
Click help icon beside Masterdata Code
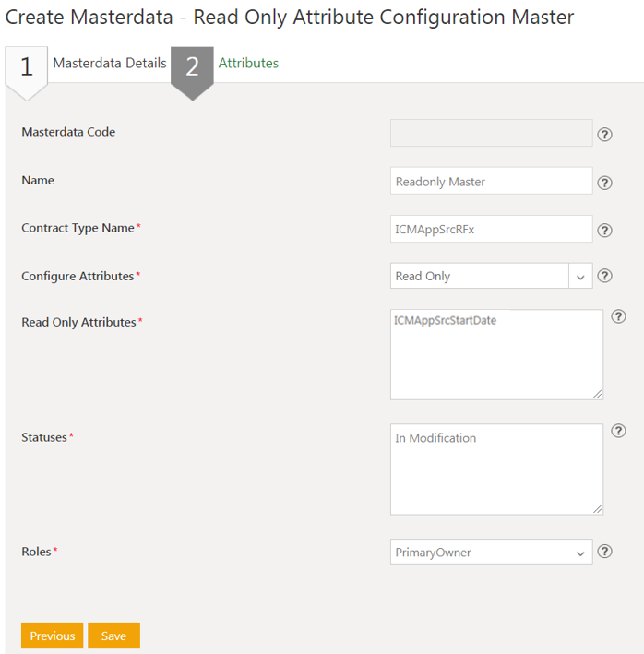pos(605,135)
